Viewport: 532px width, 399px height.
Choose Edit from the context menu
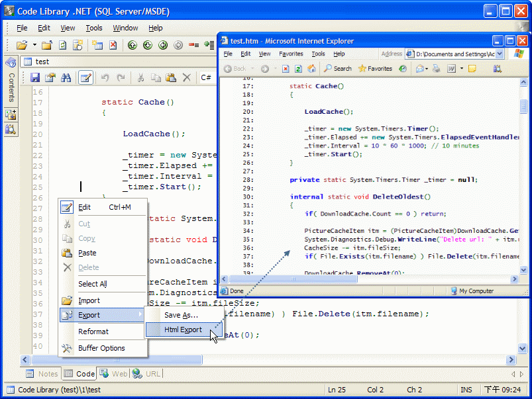click(103, 207)
